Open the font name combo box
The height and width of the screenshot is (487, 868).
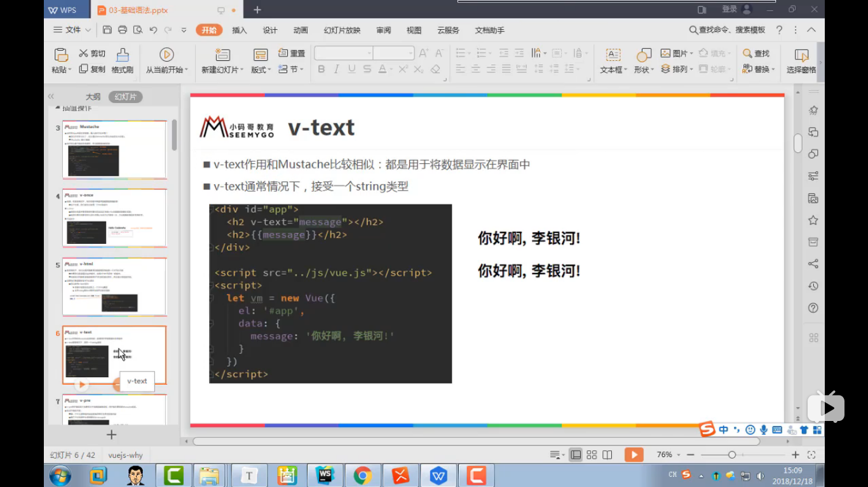(x=343, y=53)
